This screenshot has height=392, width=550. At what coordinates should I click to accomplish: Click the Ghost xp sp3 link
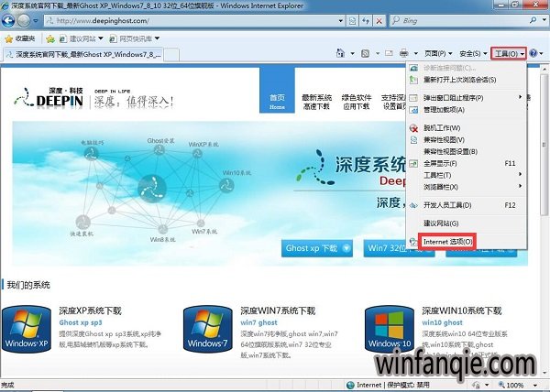pos(81,322)
